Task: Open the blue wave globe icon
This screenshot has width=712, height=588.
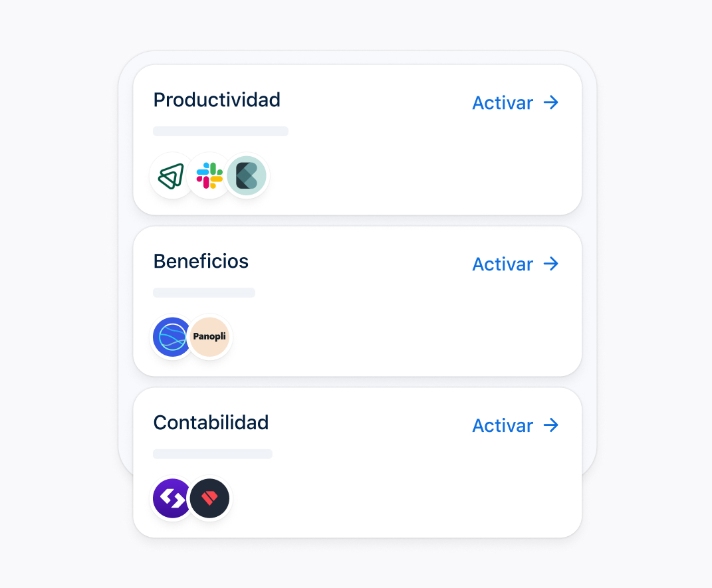Action: 172,337
